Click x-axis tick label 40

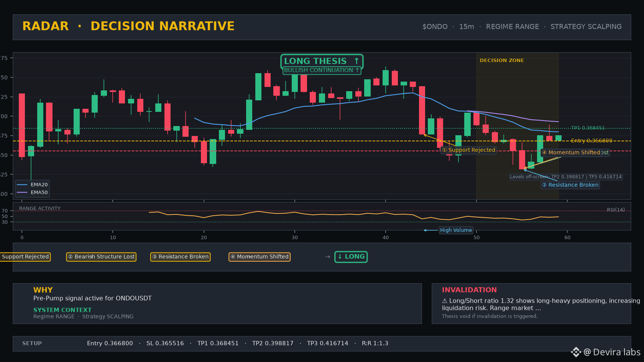(386, 238)
